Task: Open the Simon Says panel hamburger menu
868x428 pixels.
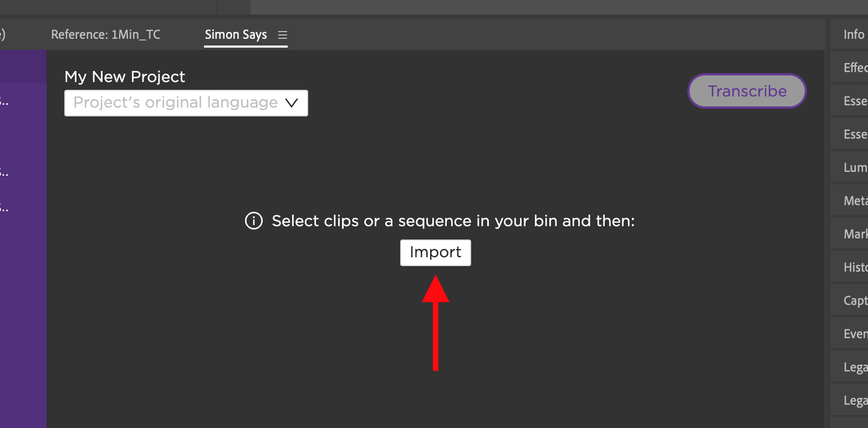Action: click(283, 35)
